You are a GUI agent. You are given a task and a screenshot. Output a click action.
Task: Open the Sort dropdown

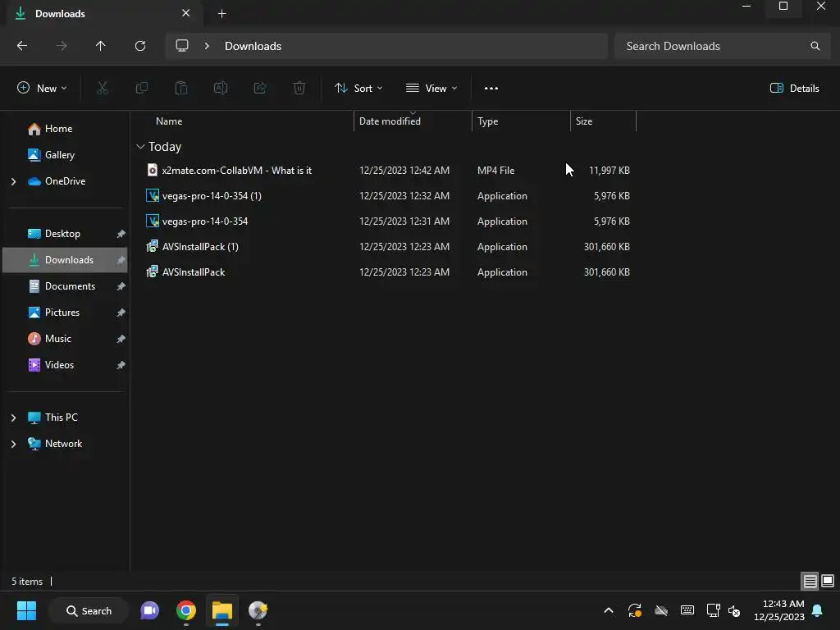pos(358,89)
